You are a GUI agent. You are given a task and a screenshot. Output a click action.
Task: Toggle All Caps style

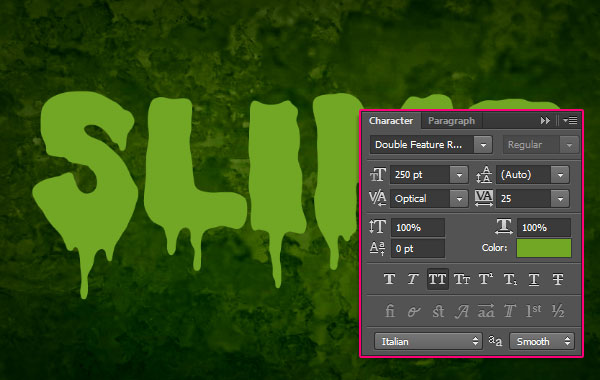437,279
